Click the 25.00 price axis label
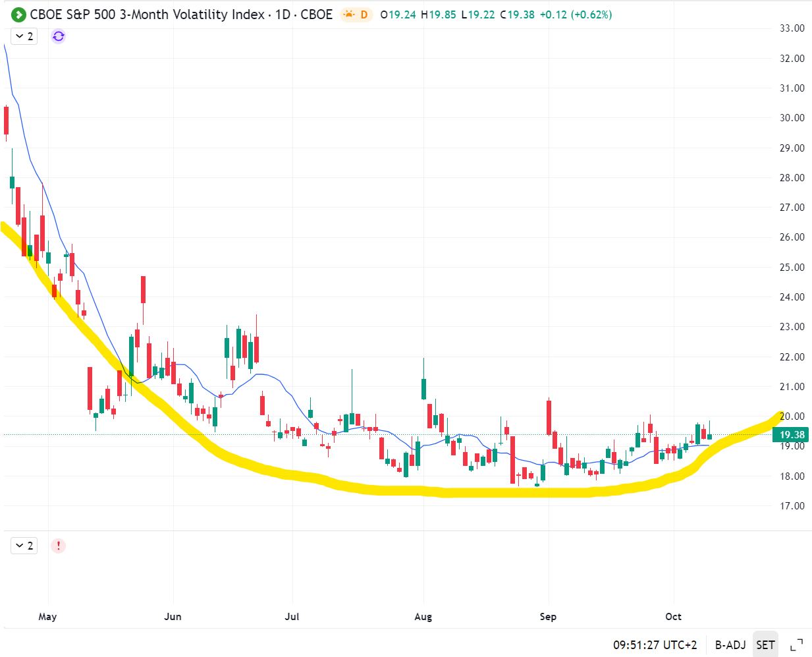 pyautogui.click(x=792, y=268)
